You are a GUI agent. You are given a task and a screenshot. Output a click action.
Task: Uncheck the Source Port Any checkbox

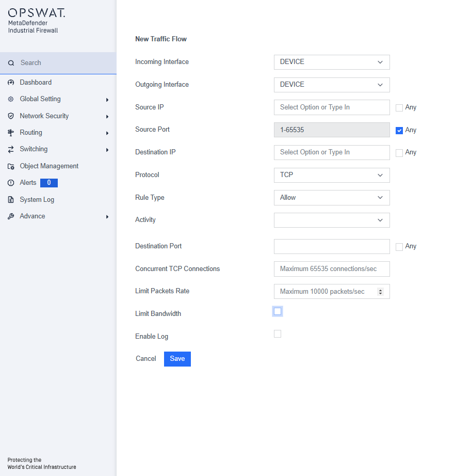[x=399, y=131]
